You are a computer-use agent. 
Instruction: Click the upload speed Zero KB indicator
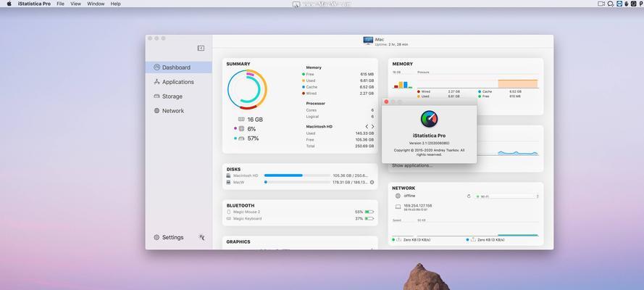(x=412, y=239)
